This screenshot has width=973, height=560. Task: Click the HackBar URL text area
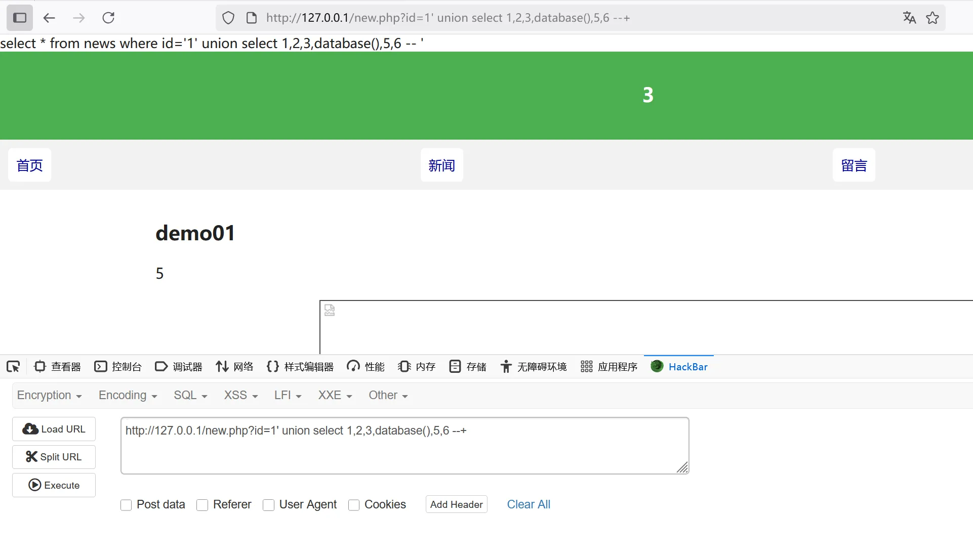(404, 446)
